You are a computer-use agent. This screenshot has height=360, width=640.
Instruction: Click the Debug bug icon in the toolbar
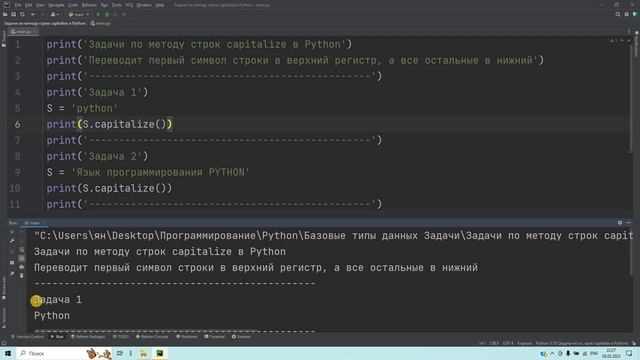(107, 14)
